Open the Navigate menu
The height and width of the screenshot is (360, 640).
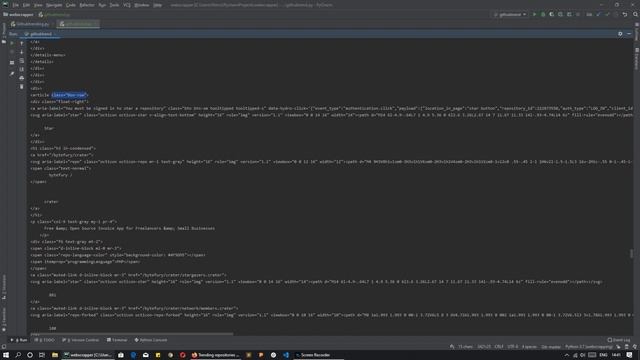coord(54,5)
